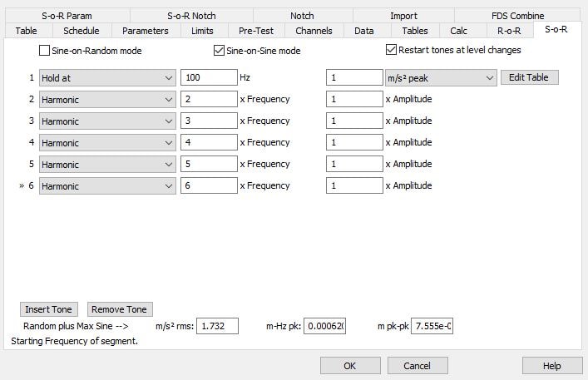Click the Insert Tone button

click(x=49, y=309)
